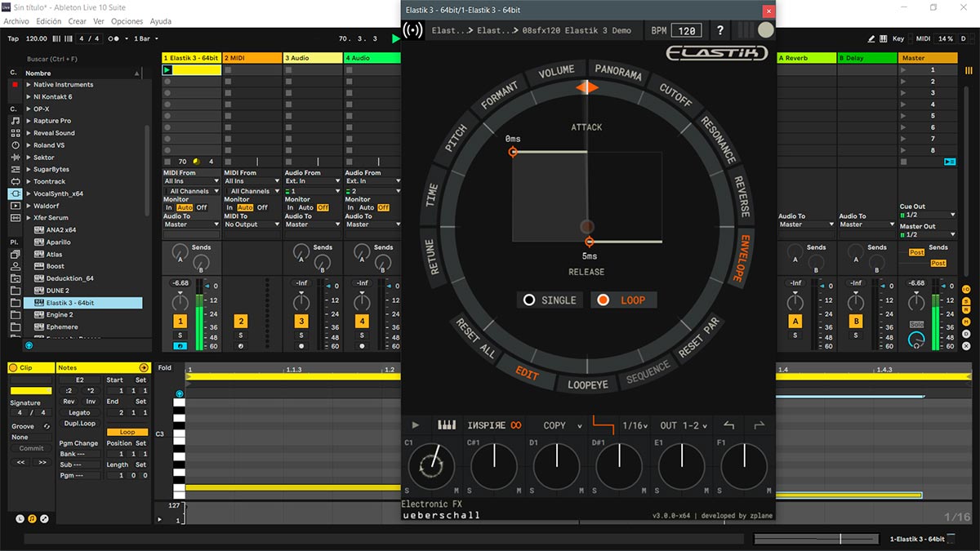Viewport: 980px width, 551px height.
Task: Open the Edición menu
Action: click(49, 21)
